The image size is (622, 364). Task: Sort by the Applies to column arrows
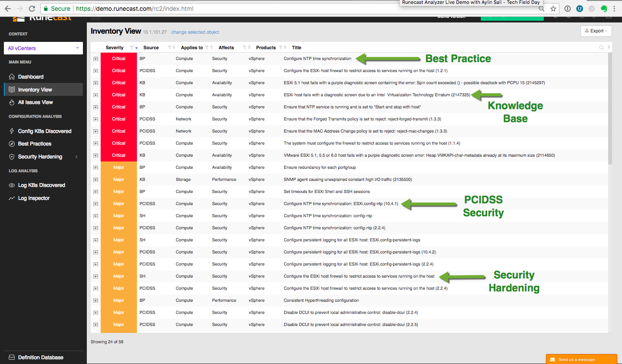[x=212, y=47]
